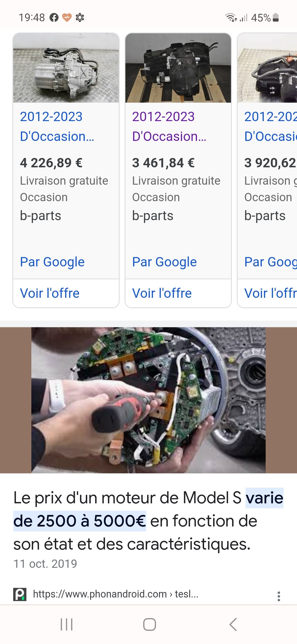Viewport: 297px width, 644px height.
Task: Tap the Android home button
Action: tap(149, 624)
